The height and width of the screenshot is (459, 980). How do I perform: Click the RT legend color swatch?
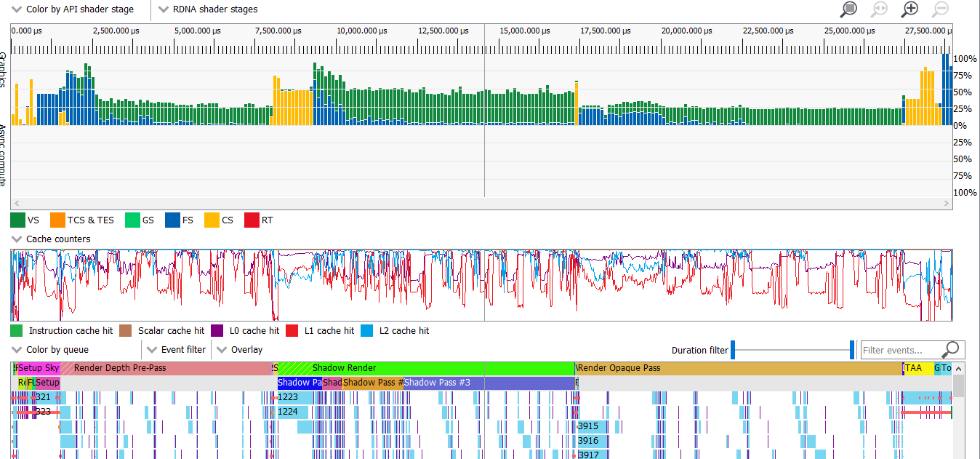[x=251, y=220]
